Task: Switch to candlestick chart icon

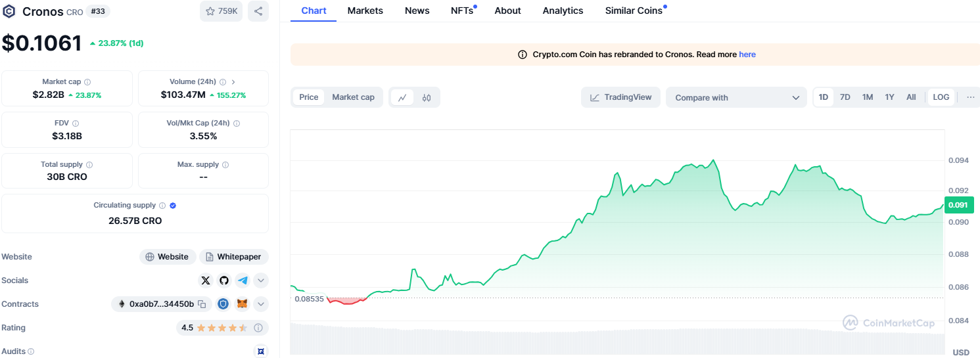Action: (427, 97)
